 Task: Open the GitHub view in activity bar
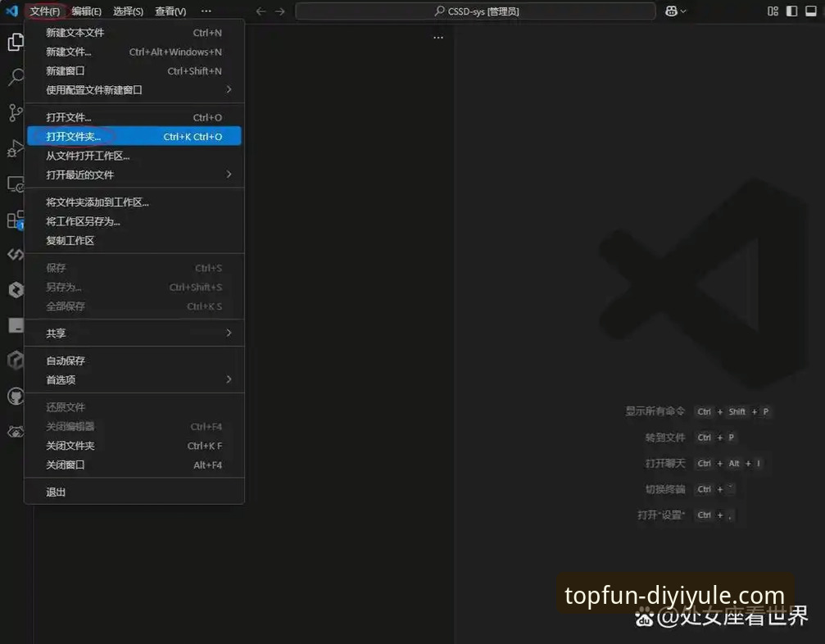coord(16,397)
